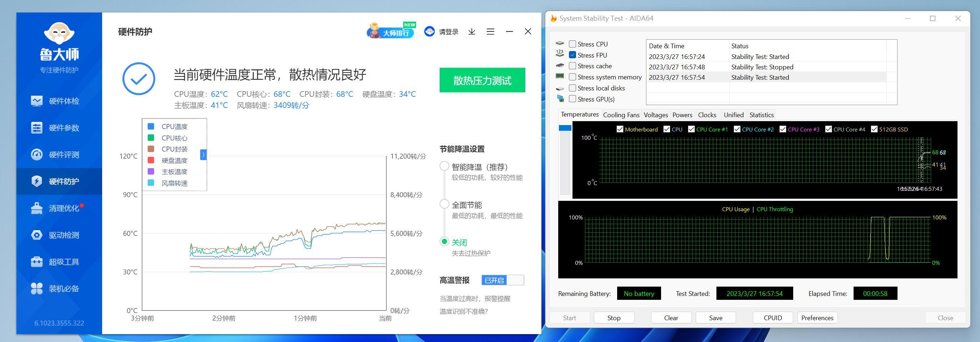Select the 16:57:48 Stopped log row
Viewport: 980px width, 342px height.
(x=766, y=66)
